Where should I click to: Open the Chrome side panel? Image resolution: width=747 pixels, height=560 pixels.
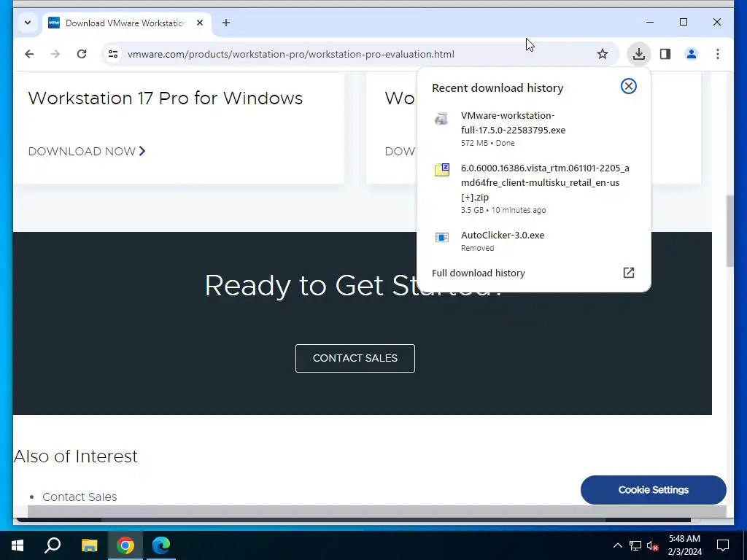click(x=665, y=54)
